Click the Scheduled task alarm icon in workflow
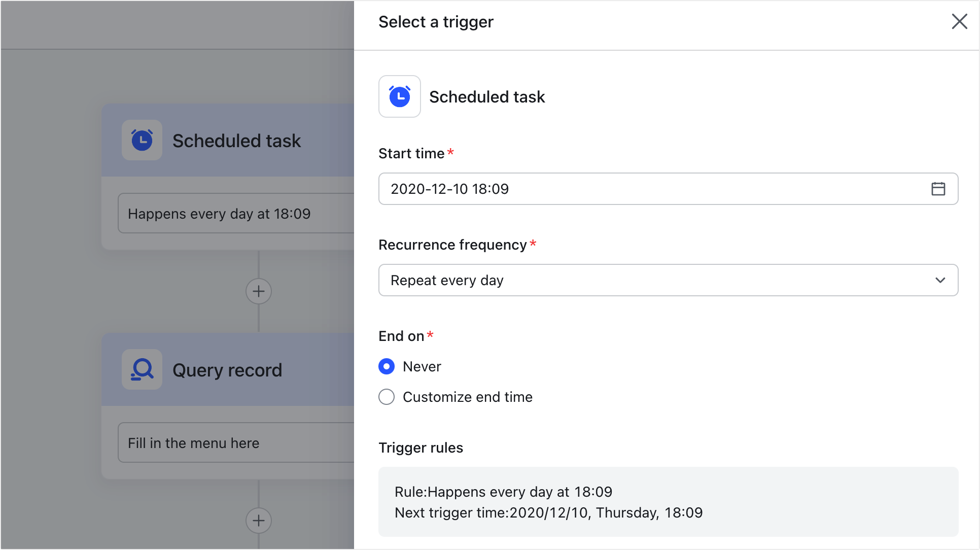980x550 pixels. click(142, 140)
